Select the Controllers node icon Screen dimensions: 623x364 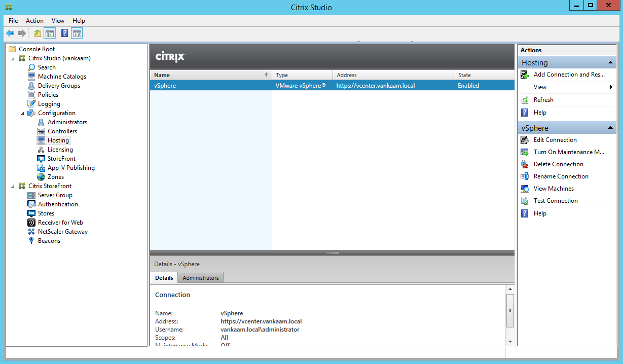coord(42,131)
